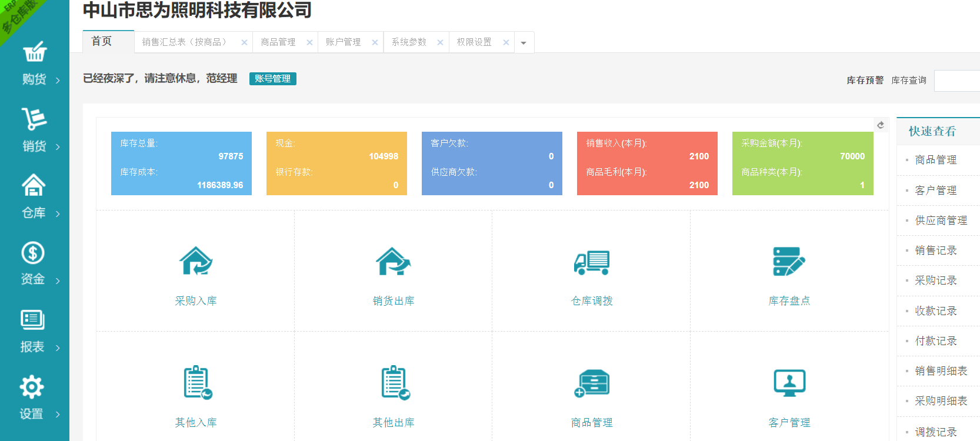Viewport: 980px width, 441px height.
Task: Expand the 资金 sidebar chevron
Action: pos(58,281)
